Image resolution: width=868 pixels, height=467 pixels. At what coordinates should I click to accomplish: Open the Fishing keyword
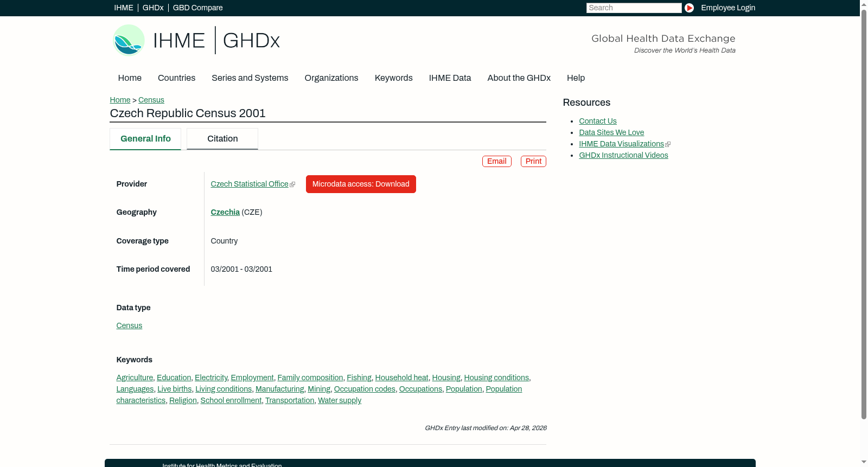click(359, 378)
